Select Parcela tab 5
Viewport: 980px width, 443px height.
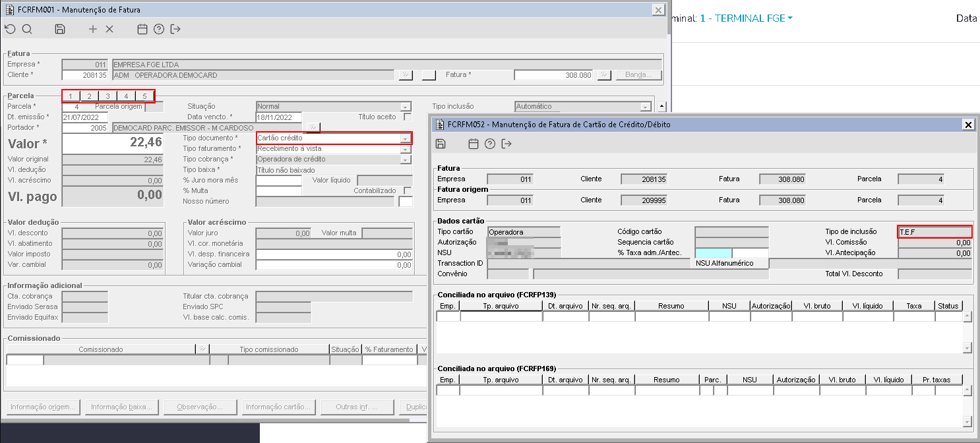[x=145, y=96]
